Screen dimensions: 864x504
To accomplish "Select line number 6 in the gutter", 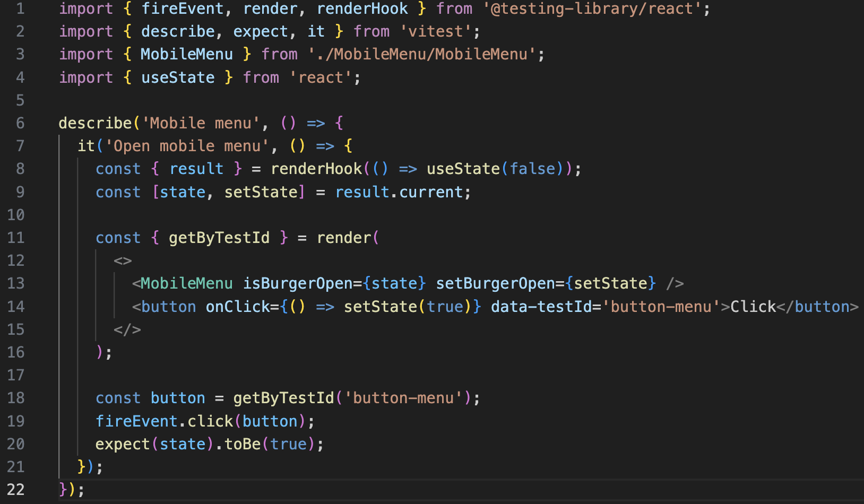I will click(x=20, y=123).
